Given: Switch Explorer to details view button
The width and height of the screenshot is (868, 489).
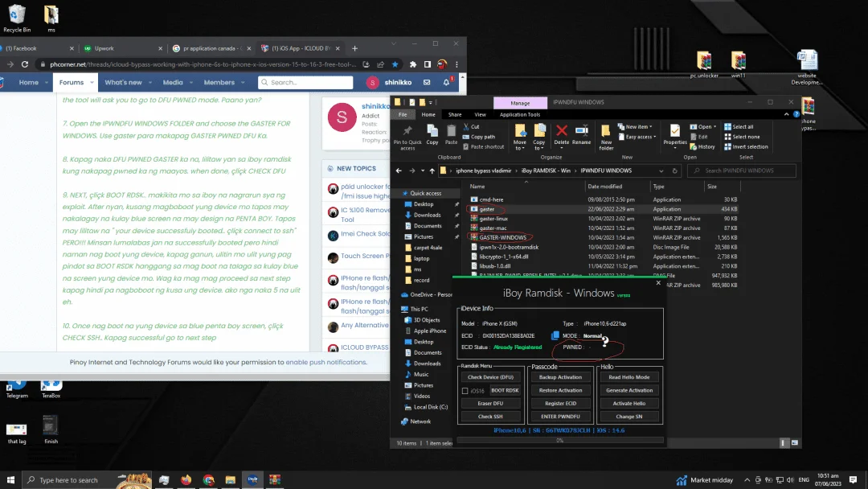Looking at the screenshot, I should (x=783, y=443).
